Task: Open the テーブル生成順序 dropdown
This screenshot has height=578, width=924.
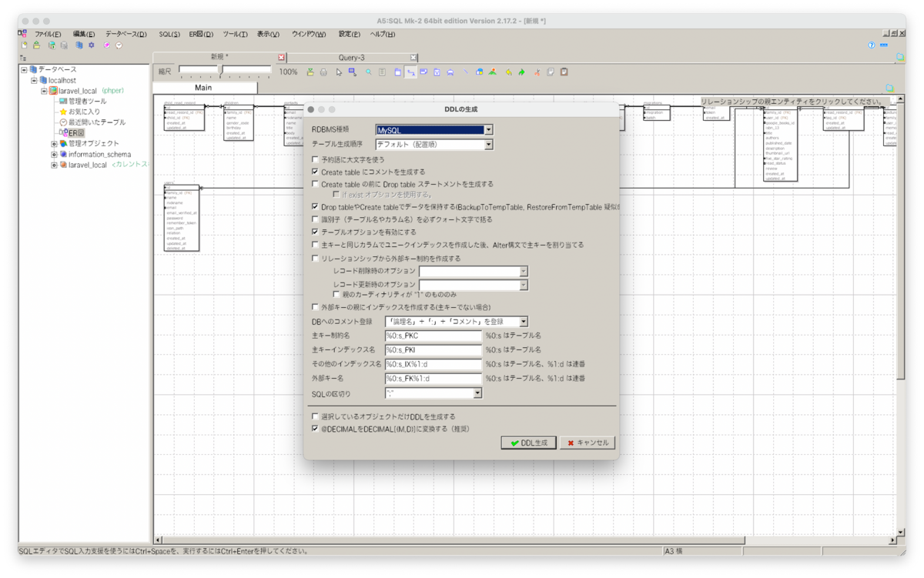Action: click(488, 144)
